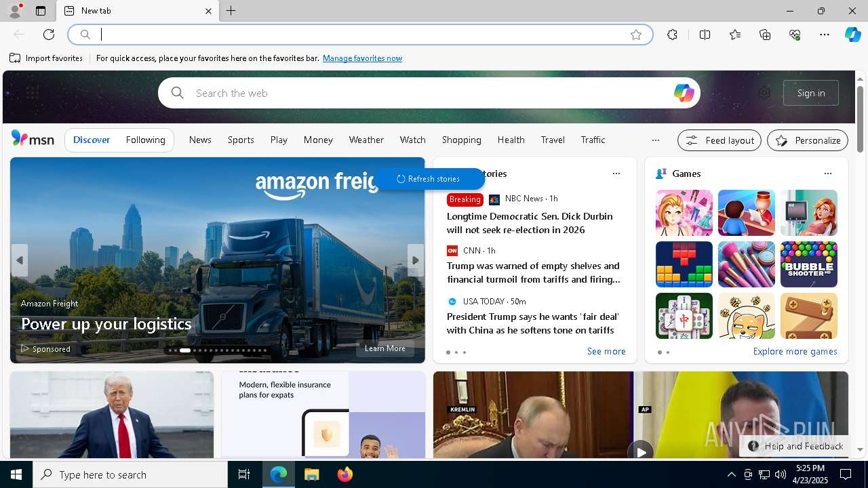Click Help and Feedback button
The image size is (868, 488).
[x=795, y=446]
